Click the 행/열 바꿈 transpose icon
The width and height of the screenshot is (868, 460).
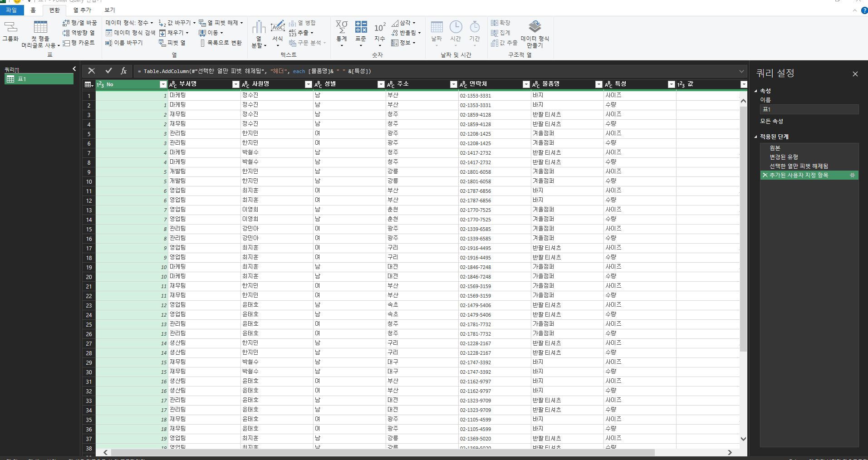click(x=66, y=23)
